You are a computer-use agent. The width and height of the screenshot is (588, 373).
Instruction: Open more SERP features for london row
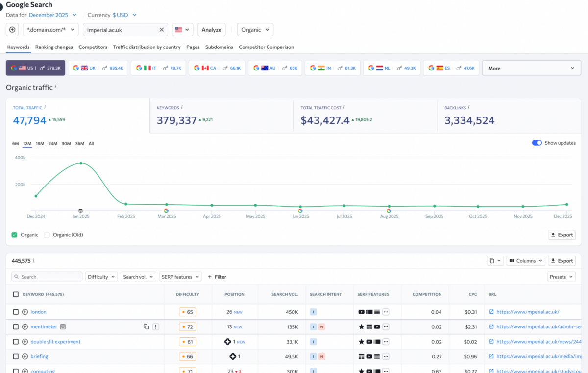tap(386, 312)
